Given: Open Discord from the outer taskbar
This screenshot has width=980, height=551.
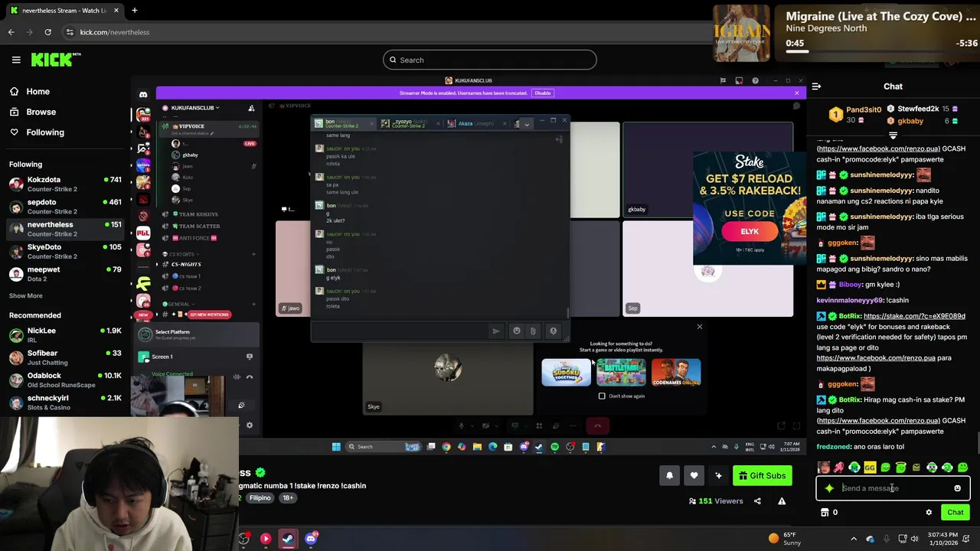Looking at the screenshot, I should [311, 539].
